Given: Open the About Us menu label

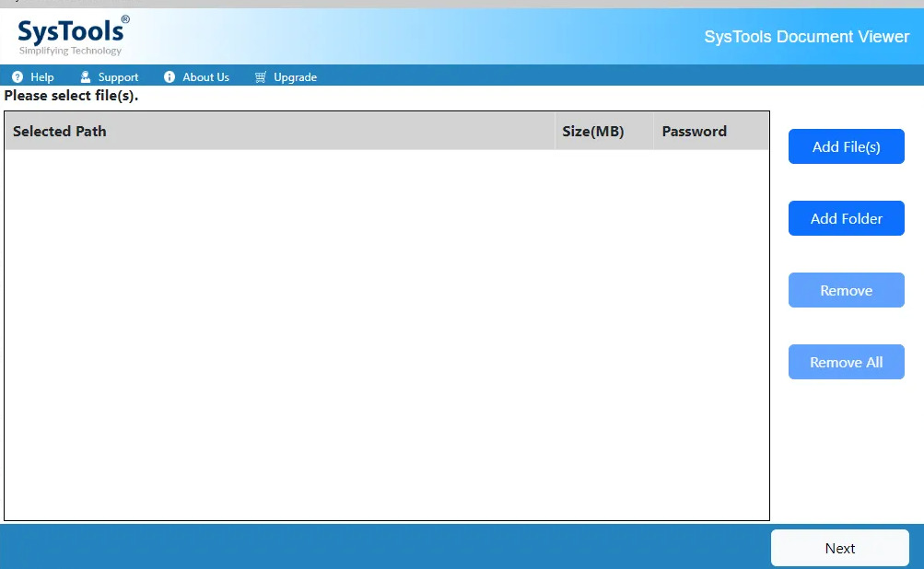Looking at the screenshot, I should [205, 77].
